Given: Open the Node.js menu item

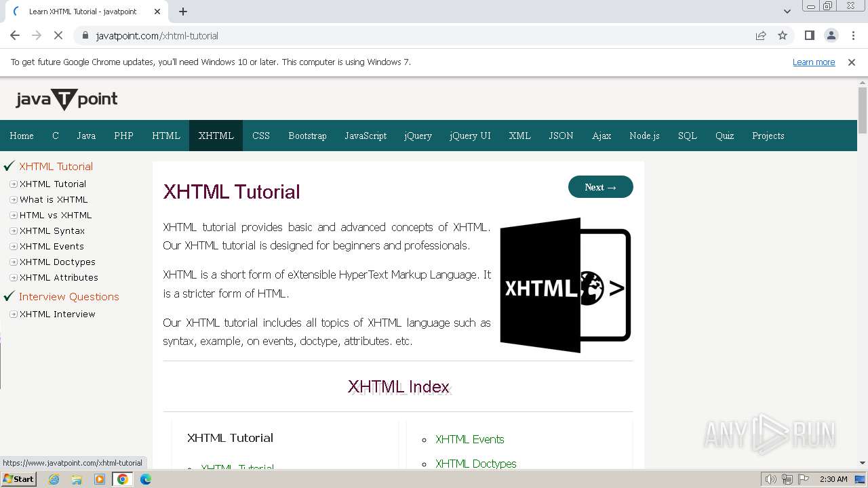Looking at the screenshot, I should (644, 136).
